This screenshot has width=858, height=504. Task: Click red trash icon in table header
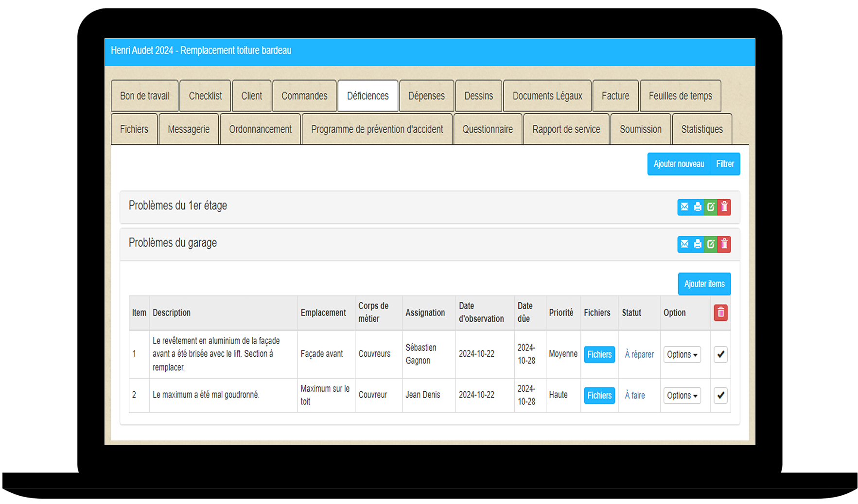tap(720, 313)
